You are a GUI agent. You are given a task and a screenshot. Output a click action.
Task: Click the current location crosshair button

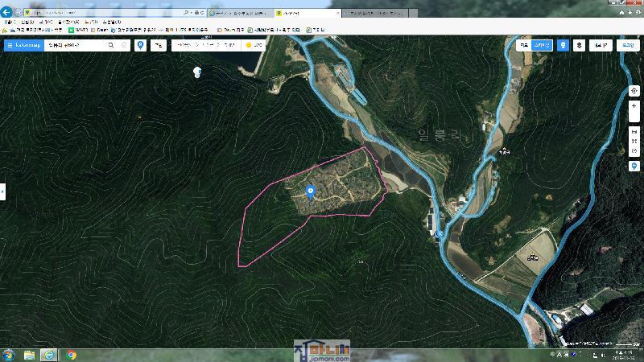coord(634,92)
